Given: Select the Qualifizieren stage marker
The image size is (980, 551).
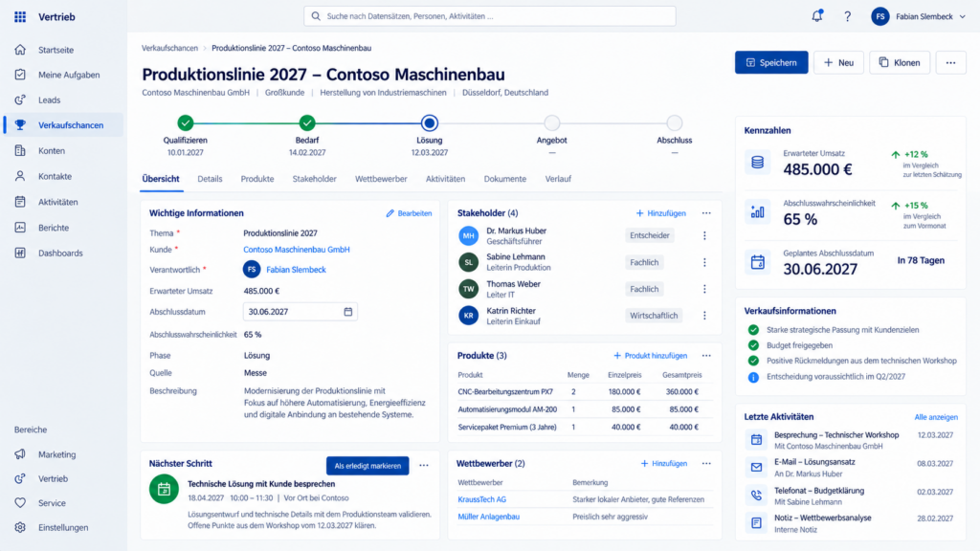Looking at the screenshot, I should click(185, 123).
